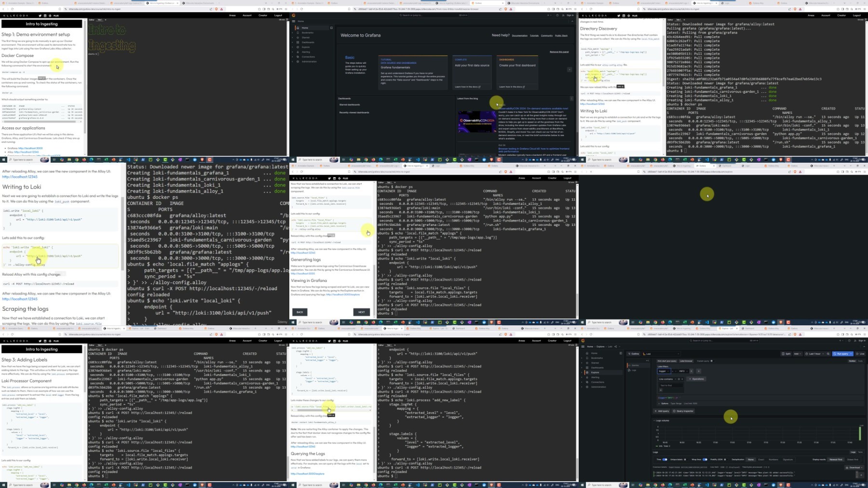Disable the Wrap lines switch
Screen dimensions: 868x488
[x=705, y=460]
